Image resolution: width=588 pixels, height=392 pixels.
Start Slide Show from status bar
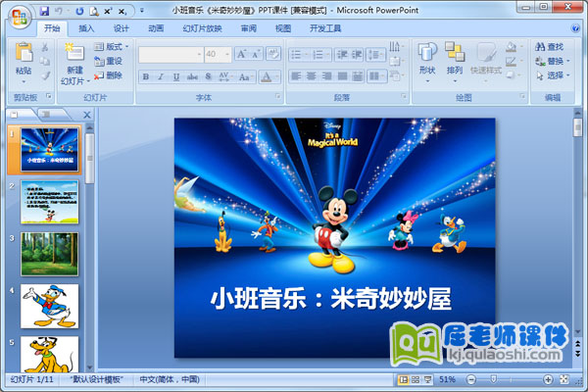427,379
